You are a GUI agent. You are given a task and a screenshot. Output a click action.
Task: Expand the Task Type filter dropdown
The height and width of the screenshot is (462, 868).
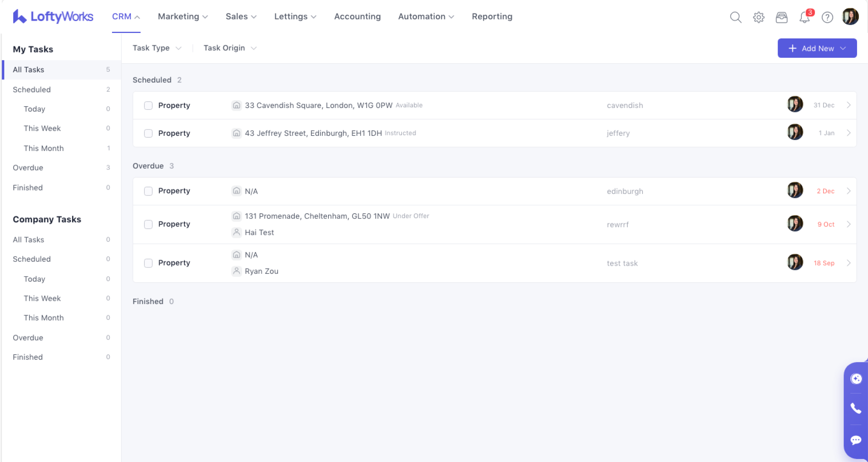[x=157, y=48]
